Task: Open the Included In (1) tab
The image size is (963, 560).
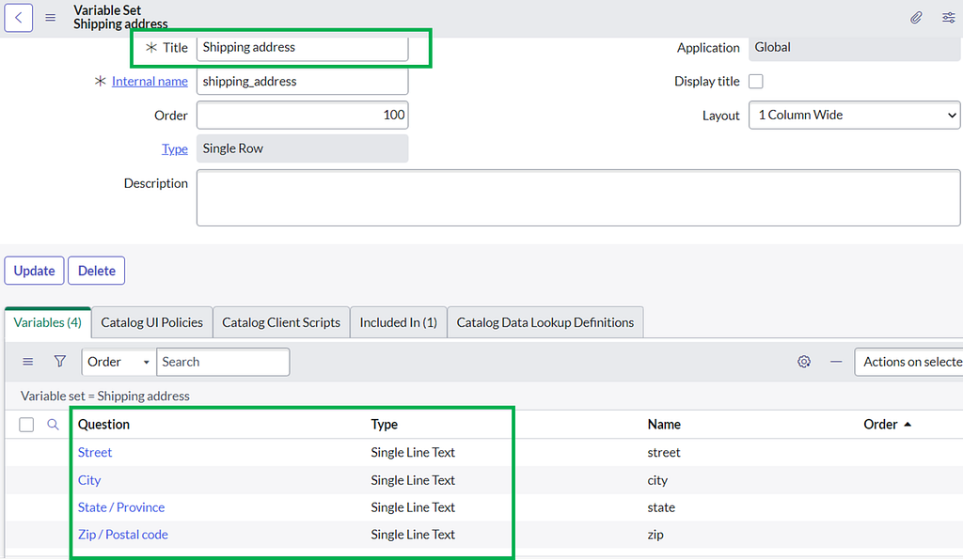Action: 399,322
